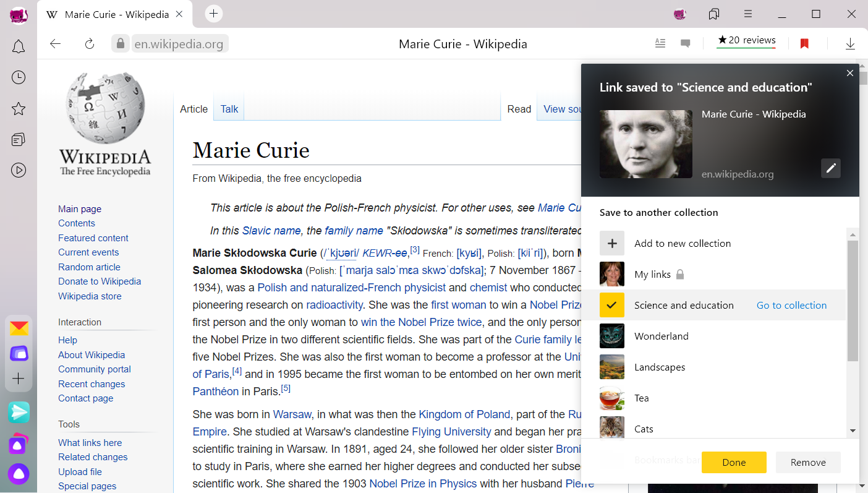Click the yellow Done button

pos(734,462)
